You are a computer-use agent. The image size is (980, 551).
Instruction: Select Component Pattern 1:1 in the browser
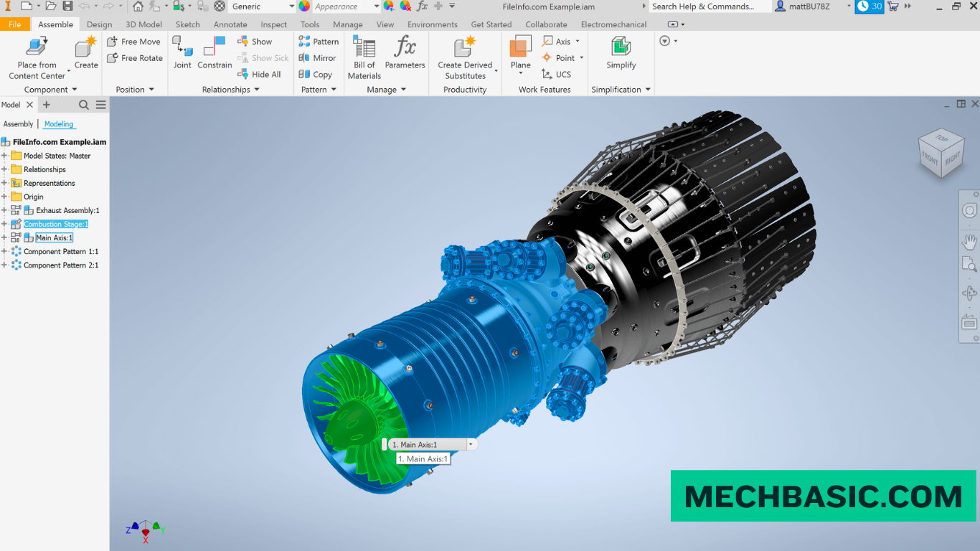[61, 251]
